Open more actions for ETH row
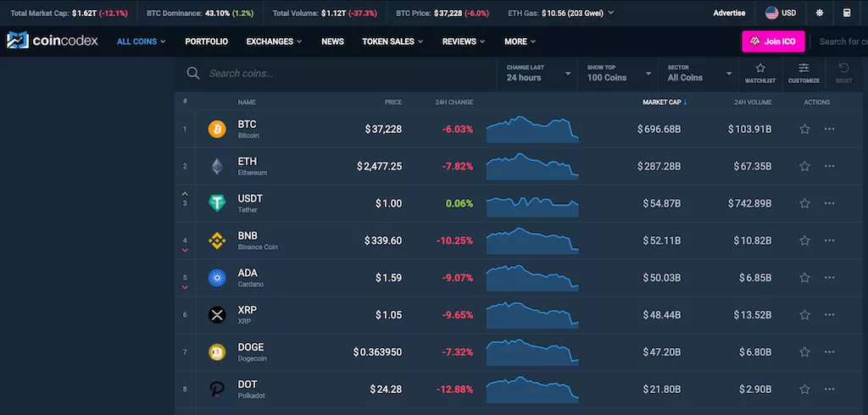Screen dimensions: 868x415 [x=829, y=166]
